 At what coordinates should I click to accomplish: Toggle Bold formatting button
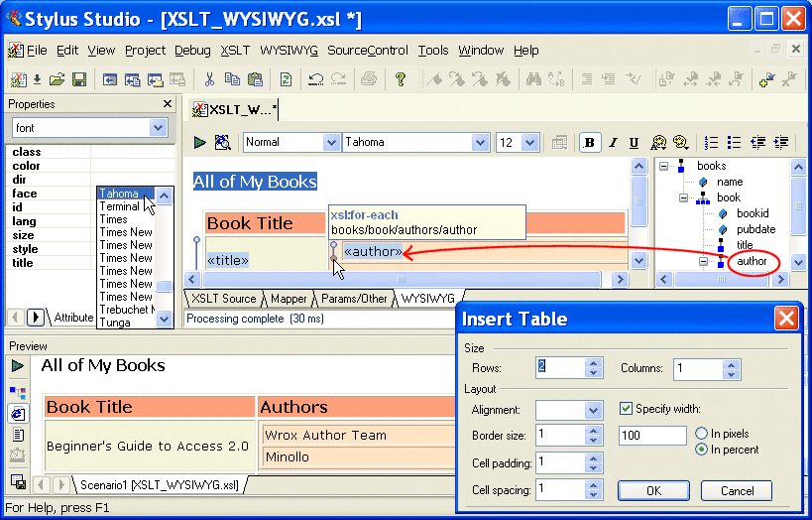click(x=589, y=143)
